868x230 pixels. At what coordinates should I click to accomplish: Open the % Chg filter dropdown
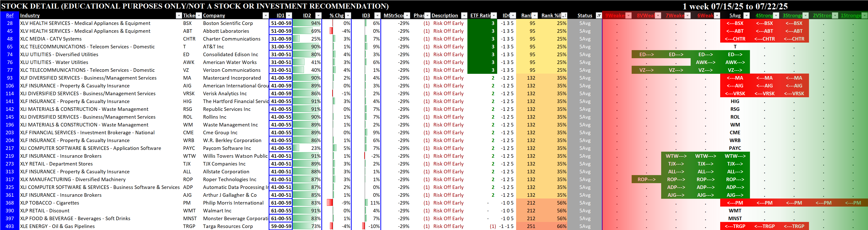pyautogui.click(x=348, y=15)
